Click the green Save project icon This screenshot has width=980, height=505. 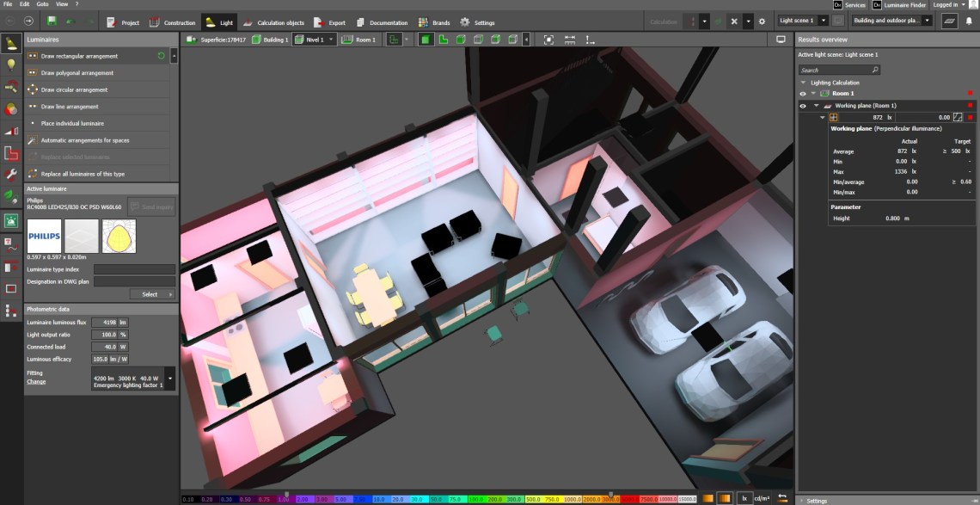tap(52, 21)
